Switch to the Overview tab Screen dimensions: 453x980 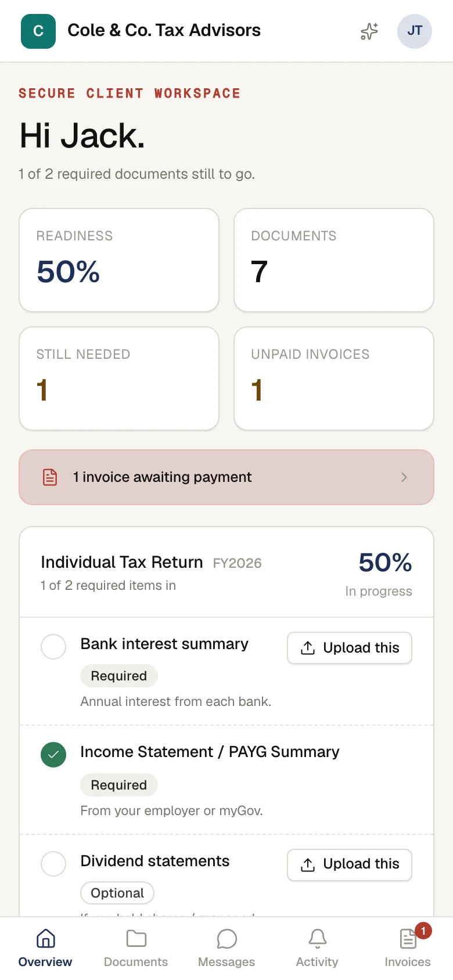pos(45,949)
